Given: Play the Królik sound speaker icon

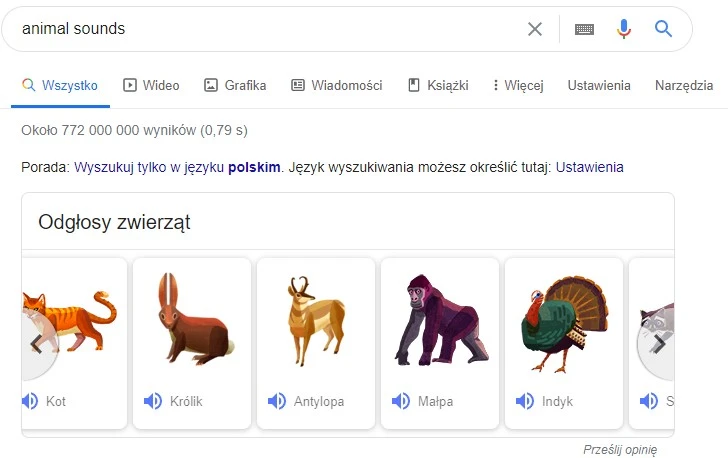Looking at the screenshot, I should tap(153, 401).
